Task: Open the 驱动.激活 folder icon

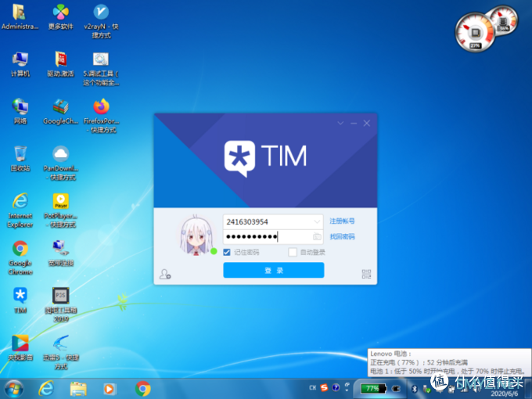Action: pyautogui.click(x=61, y=64)
